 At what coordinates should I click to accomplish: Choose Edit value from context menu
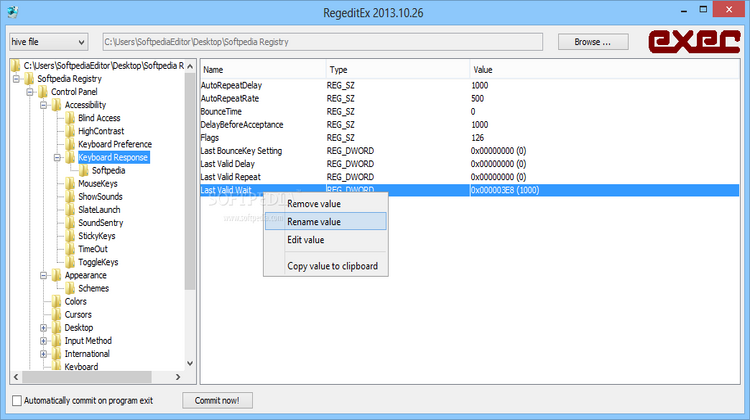click(326, 240)
